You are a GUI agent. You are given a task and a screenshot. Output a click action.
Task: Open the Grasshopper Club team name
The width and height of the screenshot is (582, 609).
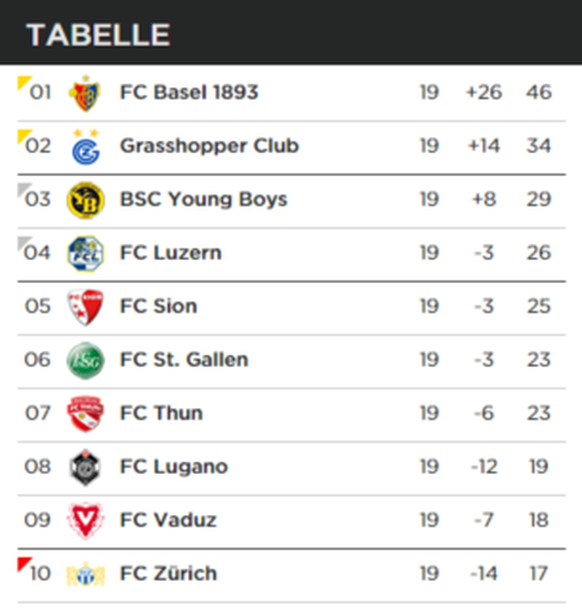(209, 146)
